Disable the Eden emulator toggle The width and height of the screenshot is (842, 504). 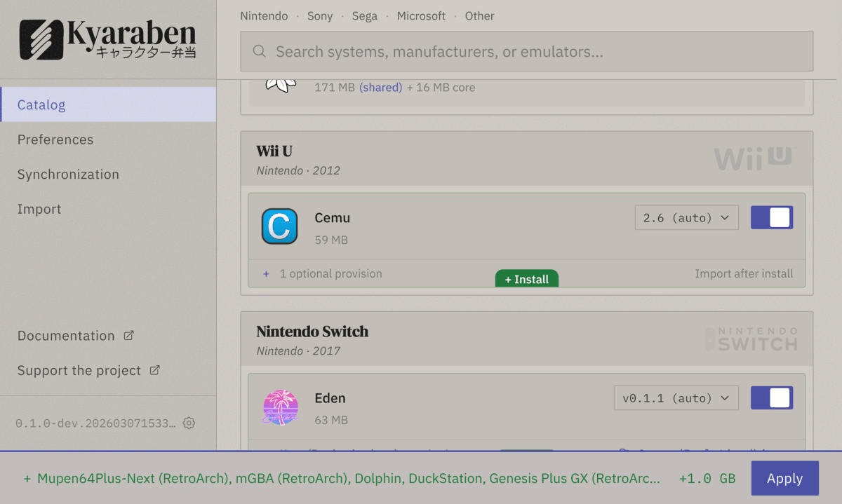[x=772, y=397]
